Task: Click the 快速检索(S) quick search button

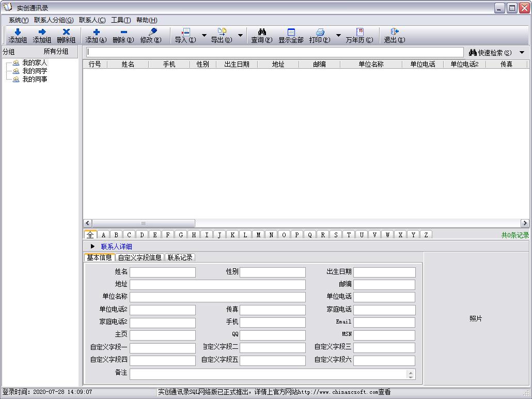Action: (491, 52)
